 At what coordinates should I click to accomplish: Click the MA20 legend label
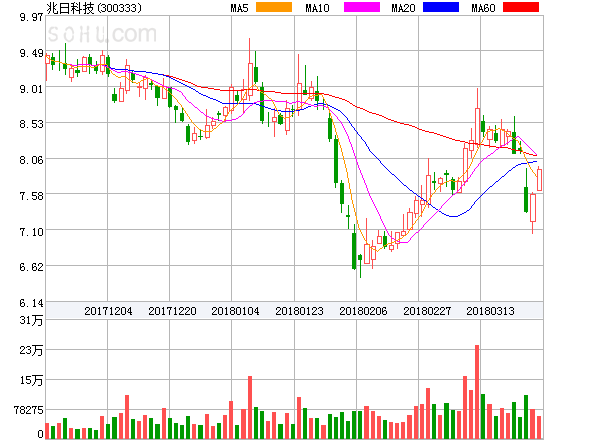(x=403, y=8)
